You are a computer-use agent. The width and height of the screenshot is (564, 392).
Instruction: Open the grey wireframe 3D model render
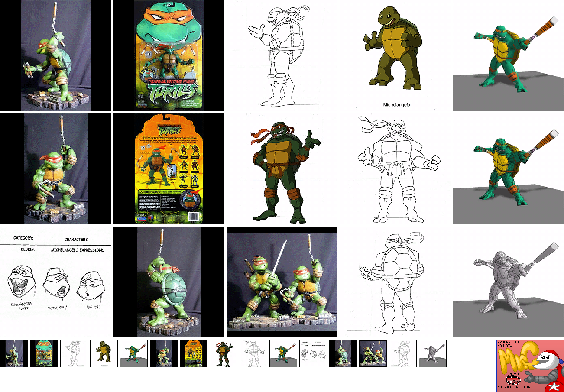508,282
